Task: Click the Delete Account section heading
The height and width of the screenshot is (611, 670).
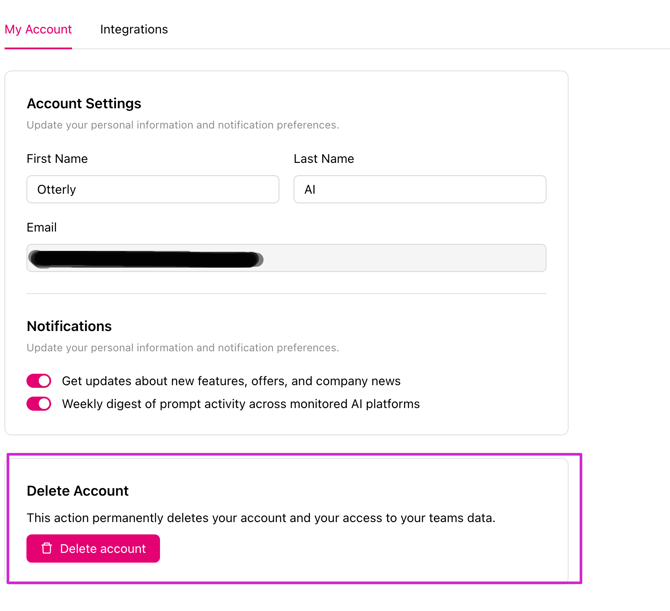Action: (78, 491)
